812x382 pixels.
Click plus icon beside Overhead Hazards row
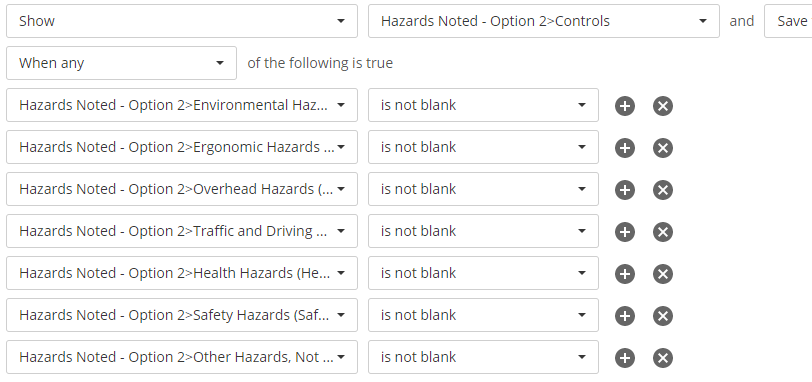coord(625,190)
